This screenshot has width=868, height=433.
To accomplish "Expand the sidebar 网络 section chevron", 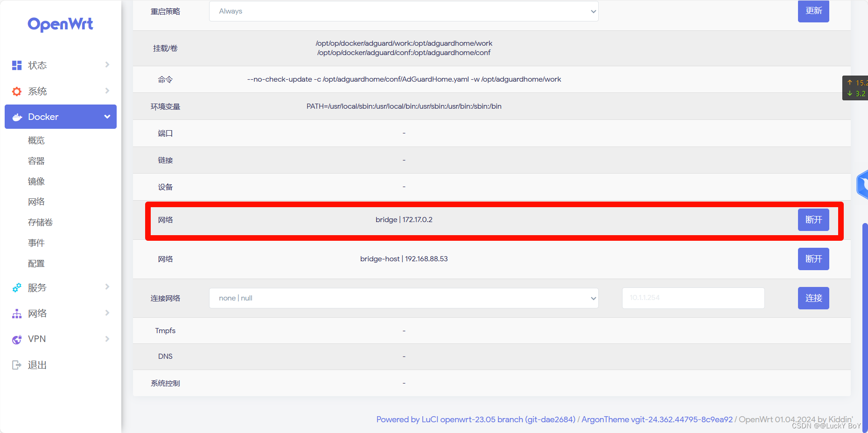I will (107, 313).
